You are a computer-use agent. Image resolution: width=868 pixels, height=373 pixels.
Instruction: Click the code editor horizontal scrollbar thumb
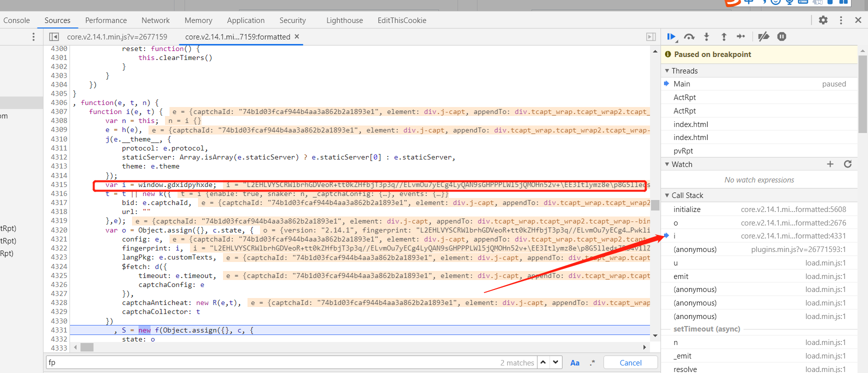87,347
